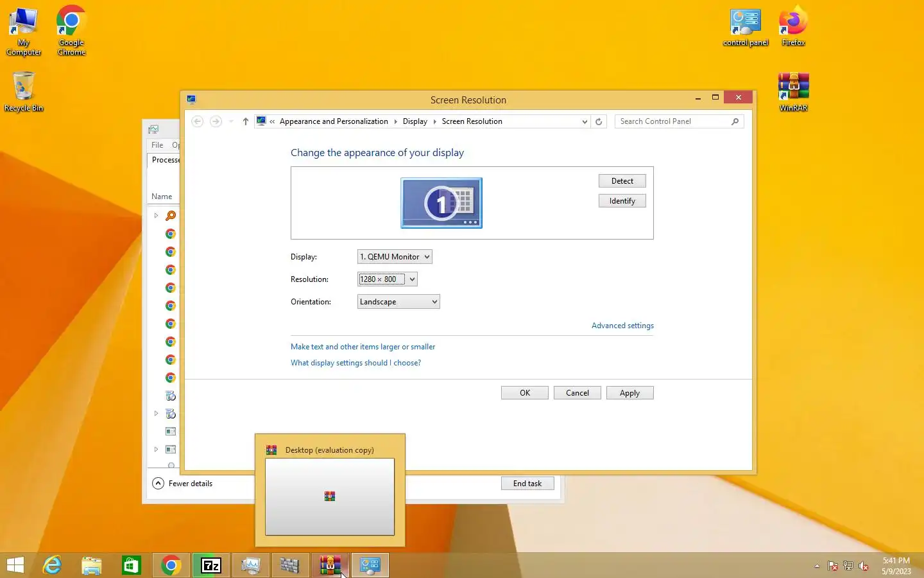Click the Detect button
The height and width of the screenshot is (578, 924).
(x=622, y=181)
